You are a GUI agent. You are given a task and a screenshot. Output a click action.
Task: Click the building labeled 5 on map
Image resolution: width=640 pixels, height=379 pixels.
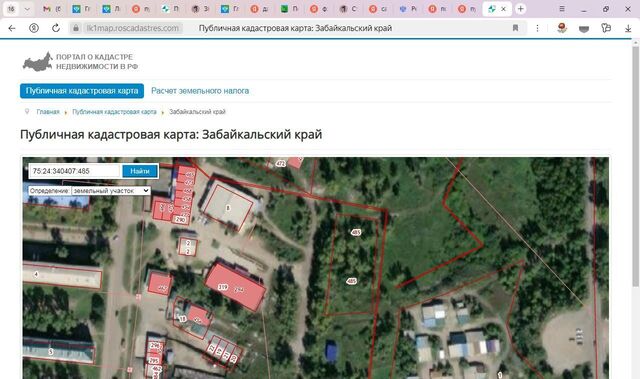(x=59, y=351)
